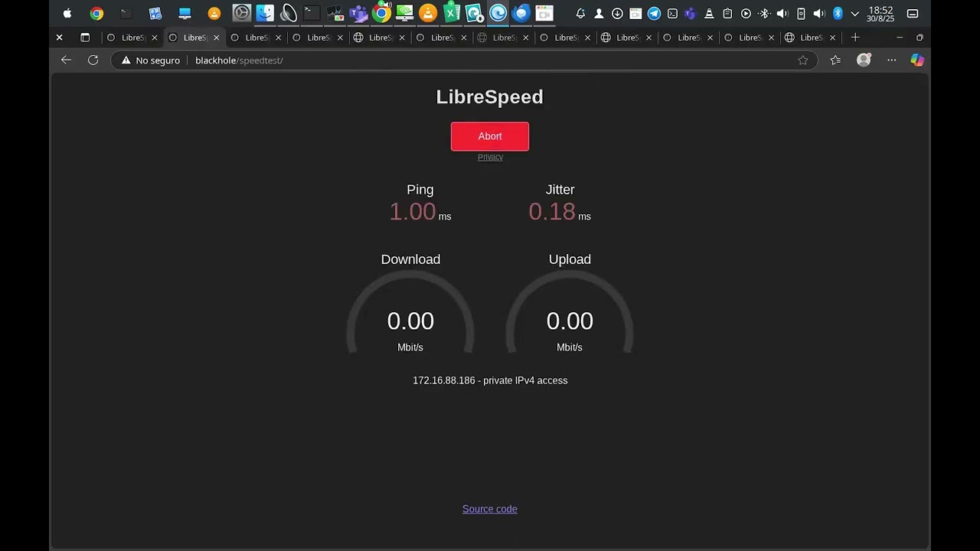The width and height of the screenshot is (980, 551).
Task: Open the Excel spreadsheet app icon
Action: coord(452,13)
